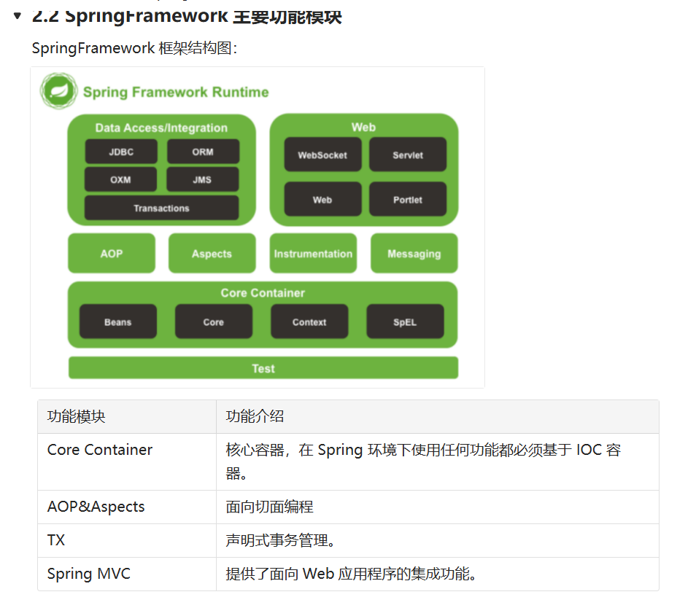The image size is (696, 616).
Task: Click the Beans module block
Action: tap(118, 321)
